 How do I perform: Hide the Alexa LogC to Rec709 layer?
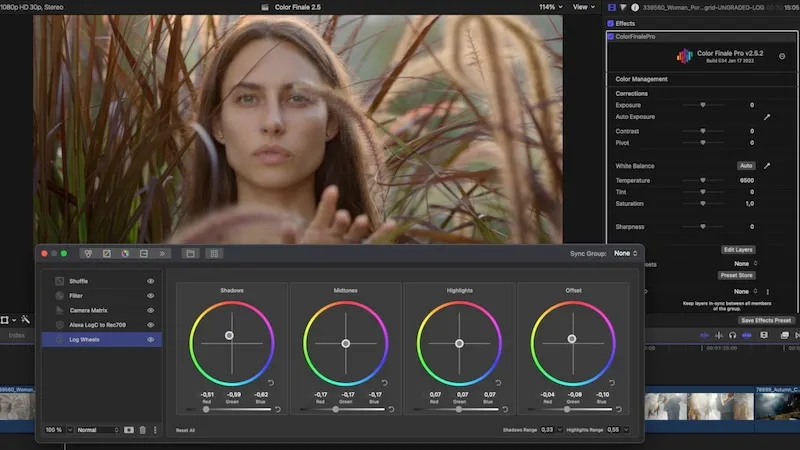tap(151, 325)
